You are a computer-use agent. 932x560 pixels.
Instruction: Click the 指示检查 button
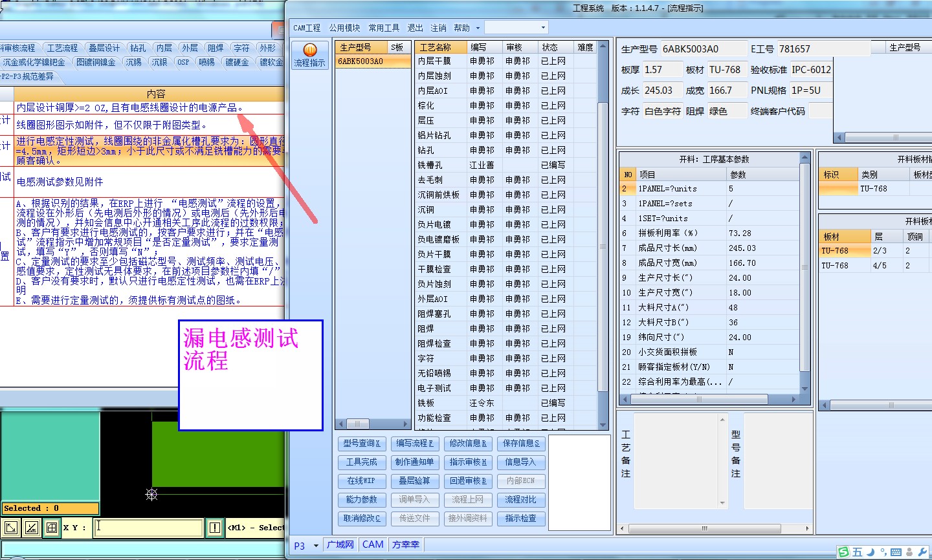pos(521,518)
